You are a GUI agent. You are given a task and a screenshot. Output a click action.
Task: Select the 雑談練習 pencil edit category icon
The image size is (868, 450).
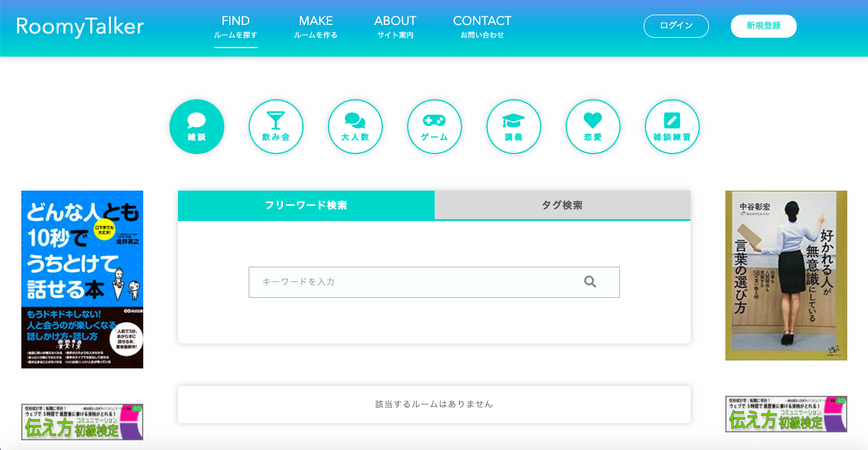(672, 127)
